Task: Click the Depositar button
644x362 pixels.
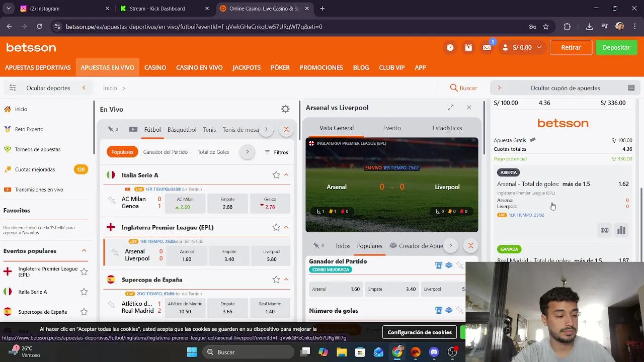Action: pyautogui.click(x=616, y=48)
